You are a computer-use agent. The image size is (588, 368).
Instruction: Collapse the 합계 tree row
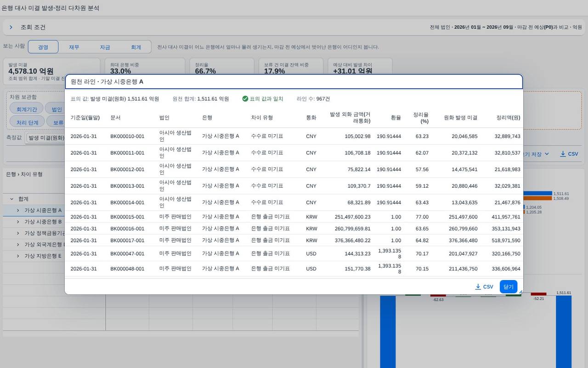(11, 199)
